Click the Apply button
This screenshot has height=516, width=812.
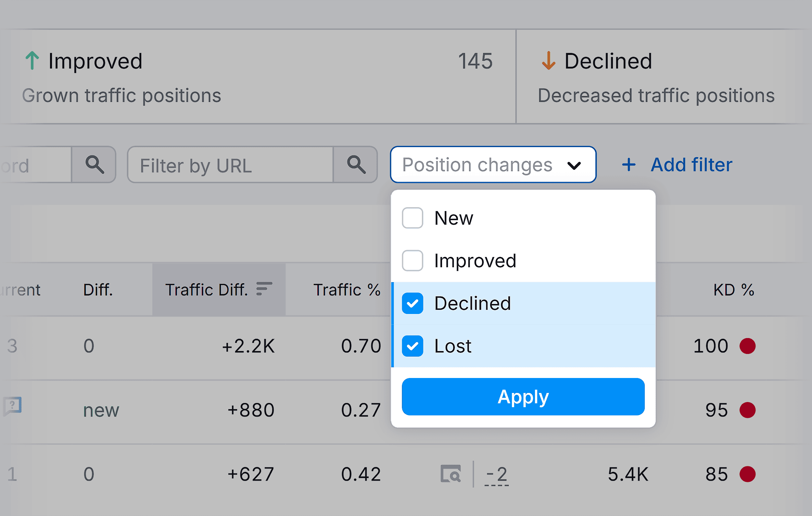[523, 397]
